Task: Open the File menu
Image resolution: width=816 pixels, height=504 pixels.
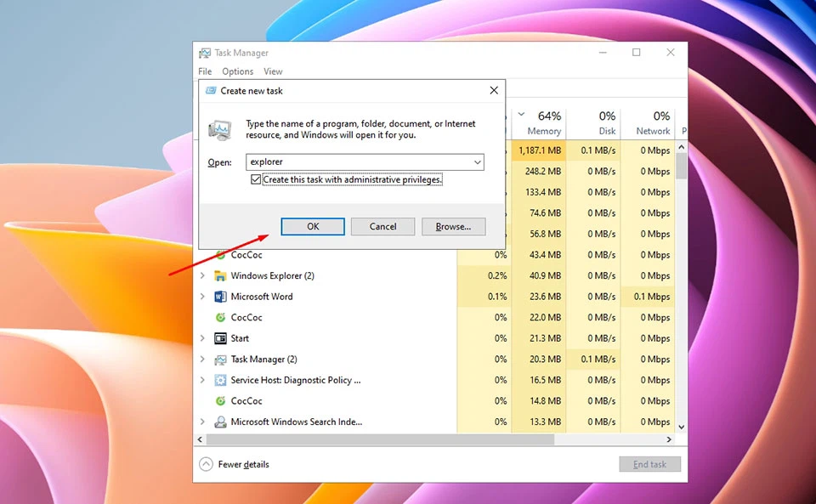Action: (x=205, y=71)
